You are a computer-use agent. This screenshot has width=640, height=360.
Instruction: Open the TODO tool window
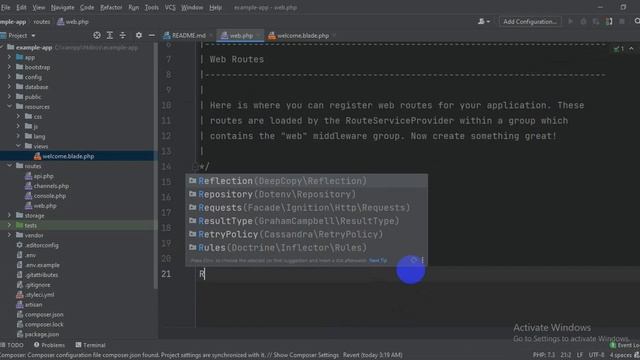click(x=12, y=345)
